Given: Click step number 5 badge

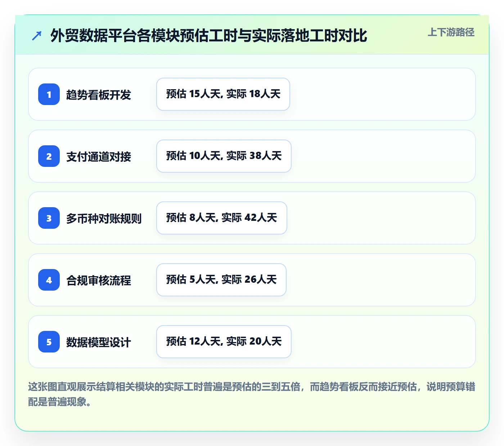Looking at the screenshot, I should click(x=49, y=342).
